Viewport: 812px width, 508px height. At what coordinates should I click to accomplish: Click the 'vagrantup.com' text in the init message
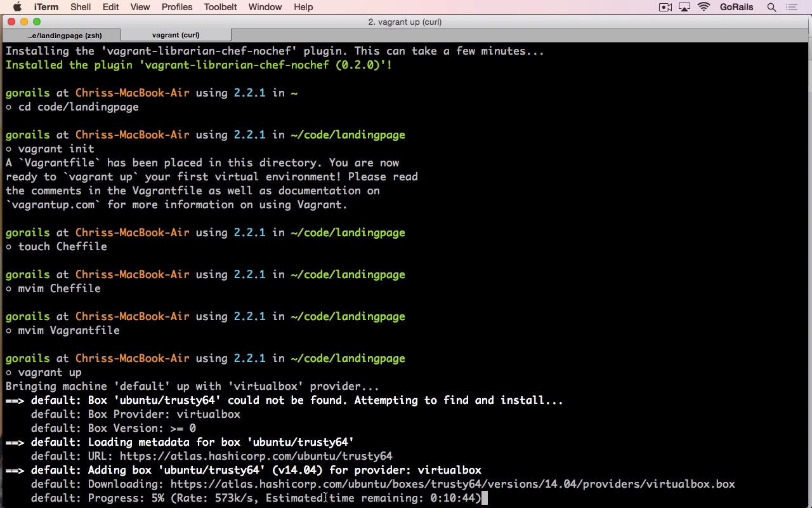53,204
